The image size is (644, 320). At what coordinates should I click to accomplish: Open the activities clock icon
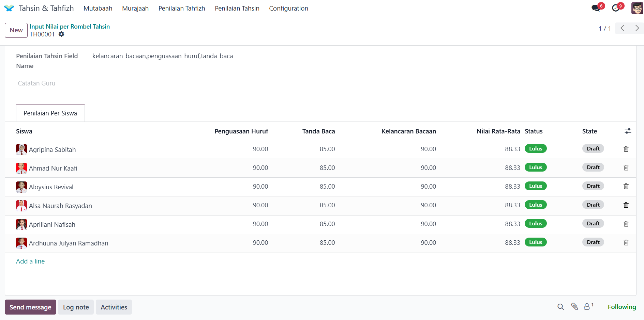tap(615, 8)
